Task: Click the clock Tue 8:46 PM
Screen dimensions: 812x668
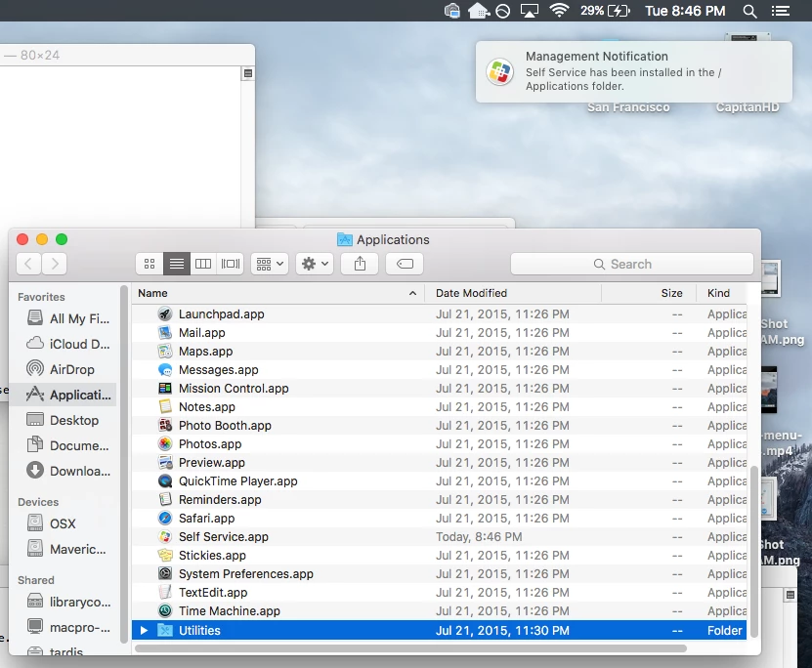Action: pyautogui.click(x=685, y=11)
